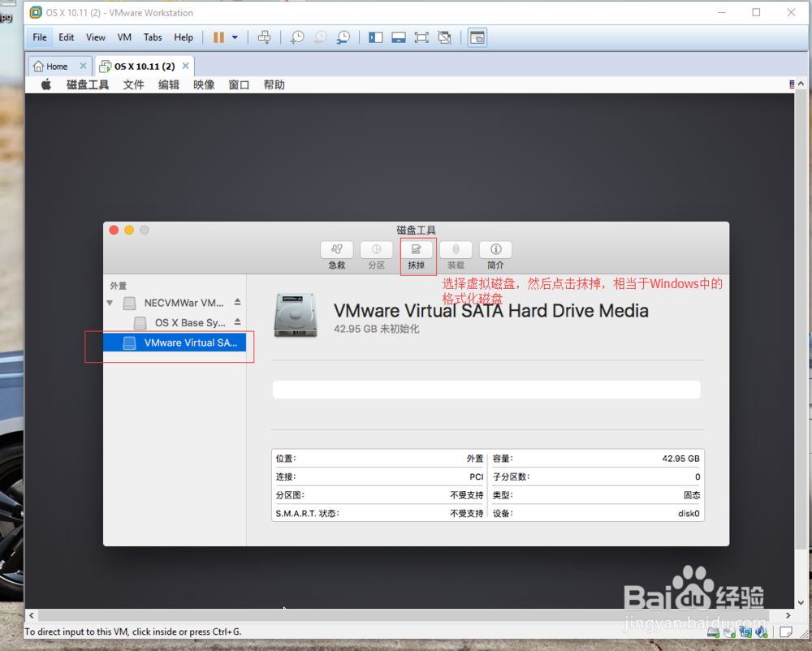Screen dimensions: 812x651
Task: Switch to Unity mode icon
Action: 444,37
